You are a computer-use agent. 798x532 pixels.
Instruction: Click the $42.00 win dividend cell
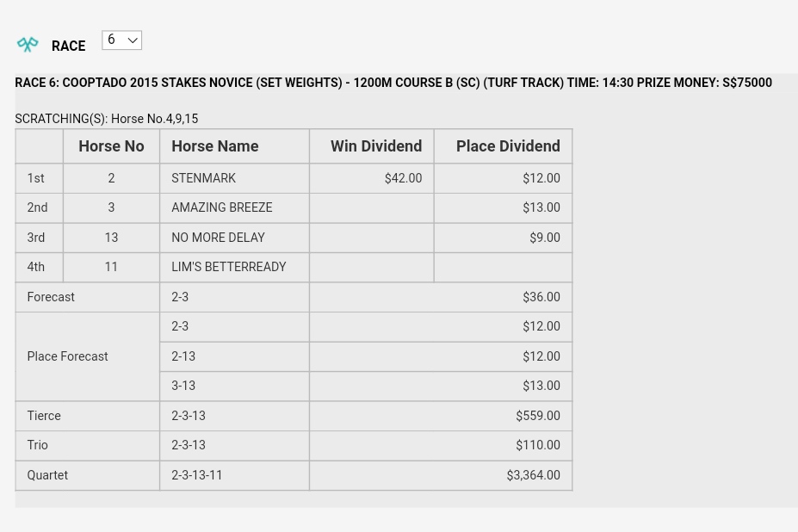tap(402, 178)
